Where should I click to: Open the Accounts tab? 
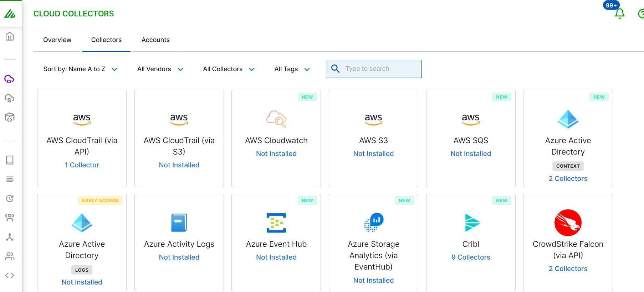(155, 40)
